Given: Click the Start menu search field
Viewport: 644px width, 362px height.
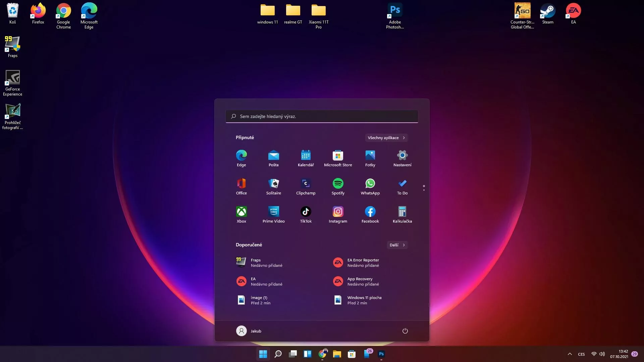Looking at the screenshot, I should pyautogui.click(x=322, y=116).
